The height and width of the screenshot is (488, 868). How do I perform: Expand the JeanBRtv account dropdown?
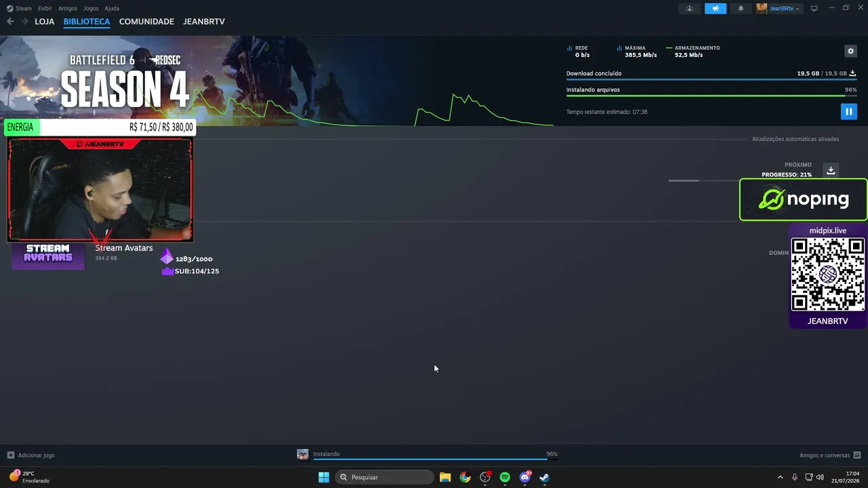pos(778,8)
